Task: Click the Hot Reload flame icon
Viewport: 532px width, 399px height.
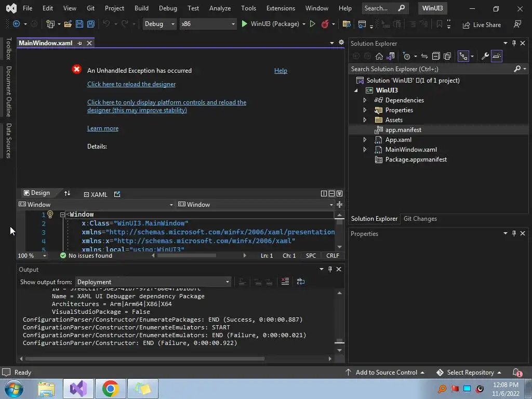Action: (x=325, y=24)
